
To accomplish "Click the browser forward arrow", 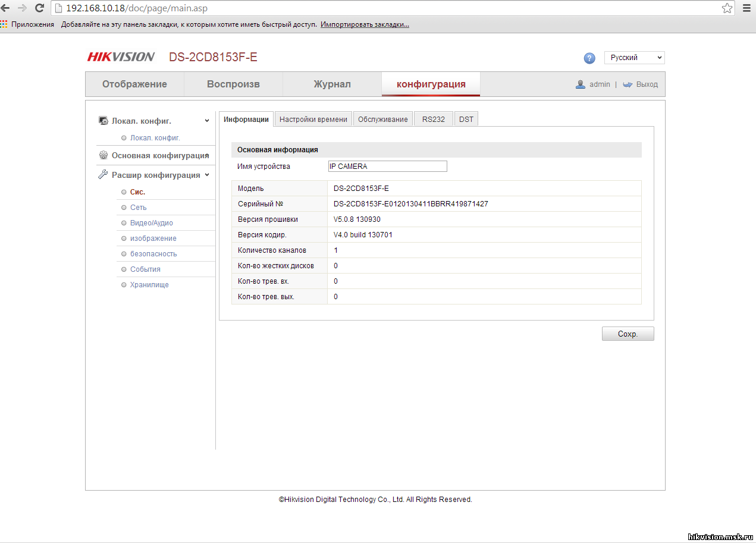I will click(23, 8).
